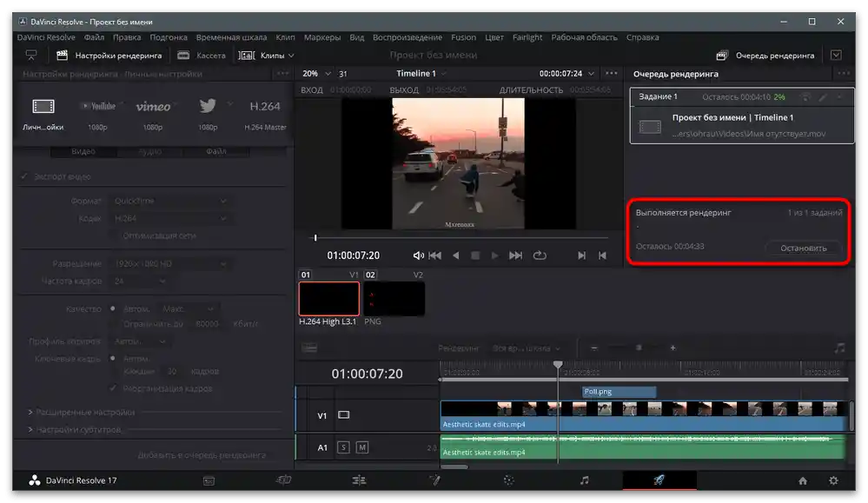The image size is (868, 503).
Task: Open the Cut page icon
Action: pyautogui.click(x=283, y=480)
